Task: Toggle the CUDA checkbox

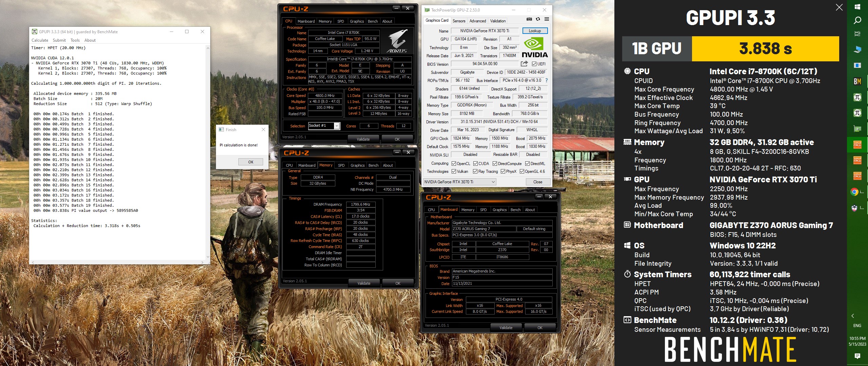Action: pos(475,163)
